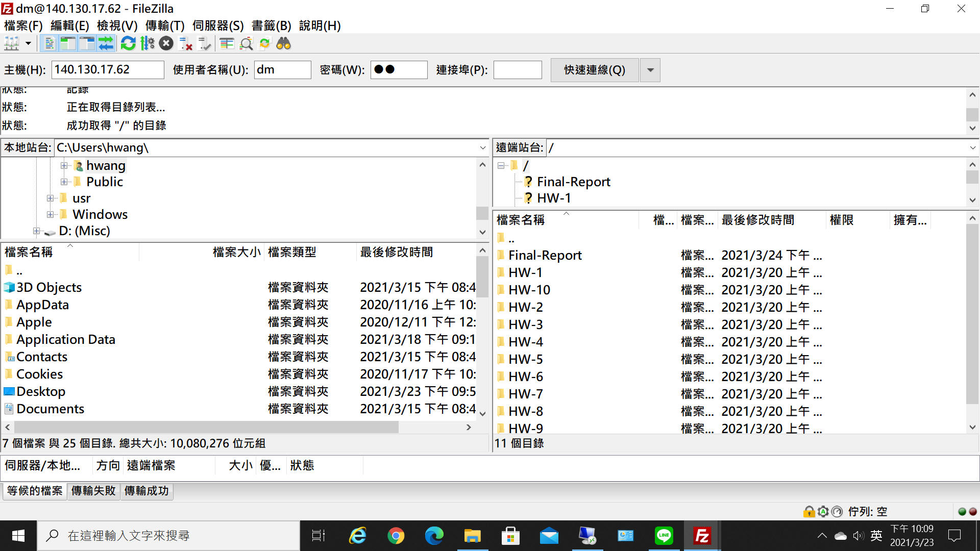Click the speed limits gear icon
The image size is (980, 551).
pos(823,511)
